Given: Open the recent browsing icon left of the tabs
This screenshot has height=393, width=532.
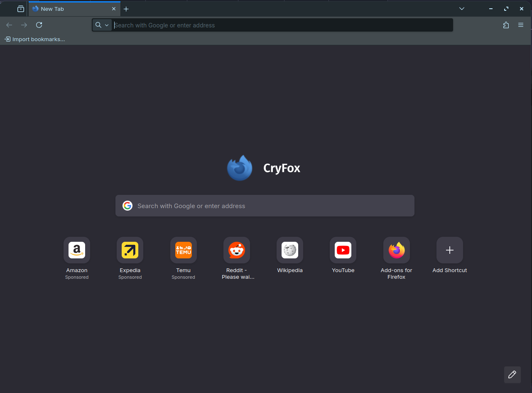Looking at the screenshot, I should point(21,9).
